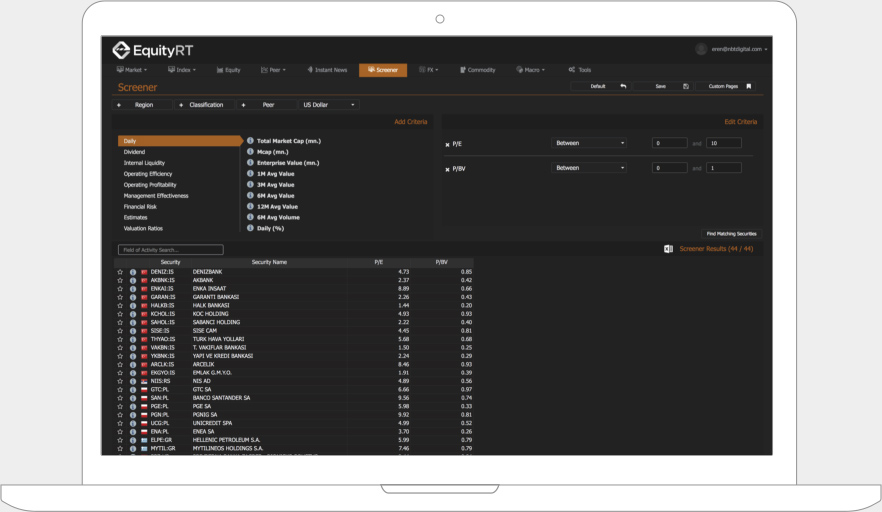Select the Daily criteria category
The image size is (882, 512).
point(179,141)
